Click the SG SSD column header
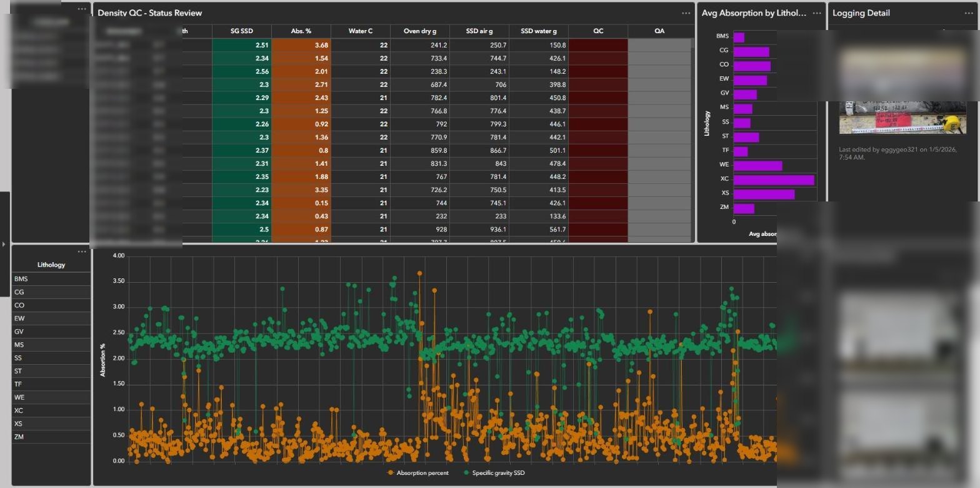The height and width of the screenshot is (488, 980). tap(242, 31)
